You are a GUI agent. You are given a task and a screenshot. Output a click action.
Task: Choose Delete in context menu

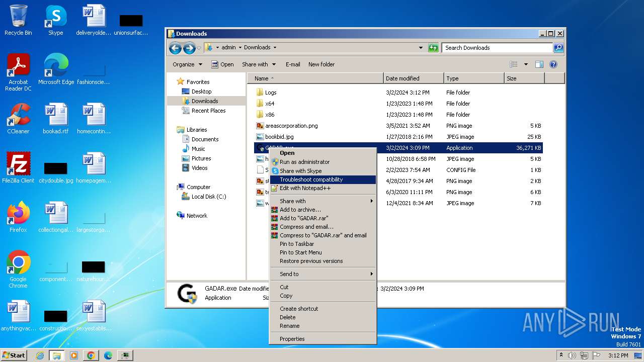[323, 317]
